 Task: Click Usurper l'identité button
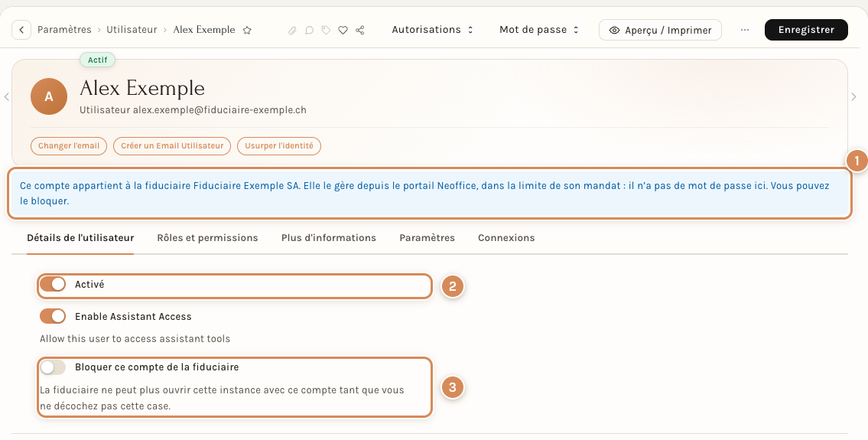tap(279, 145)
